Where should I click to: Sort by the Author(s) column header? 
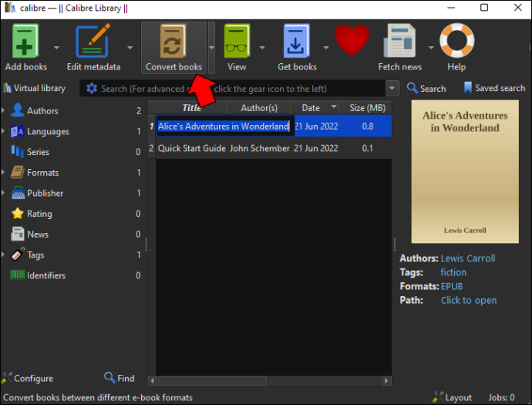(x=259, y=108)
